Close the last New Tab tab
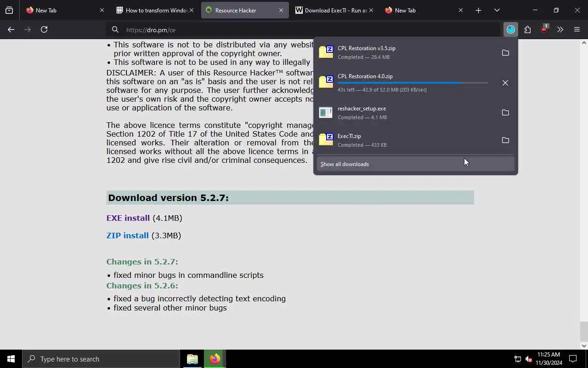The width and height of the screenshot is (588, 368). (461, 10)
